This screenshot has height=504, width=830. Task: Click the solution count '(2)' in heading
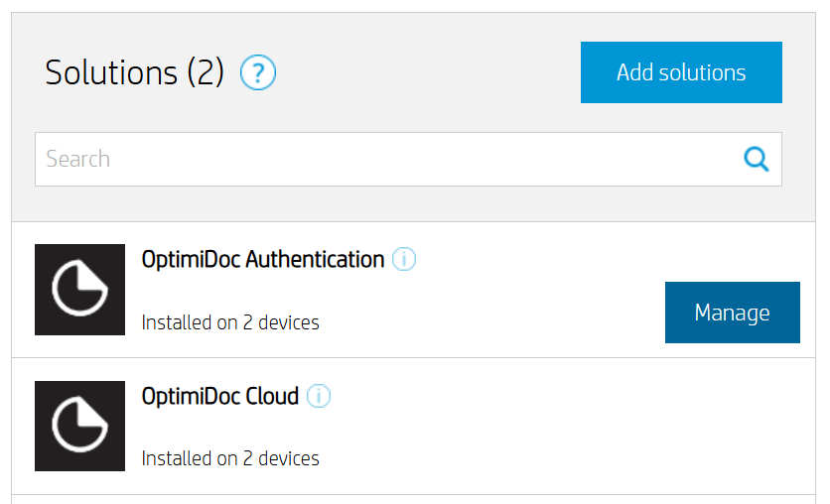coord(206,72)
